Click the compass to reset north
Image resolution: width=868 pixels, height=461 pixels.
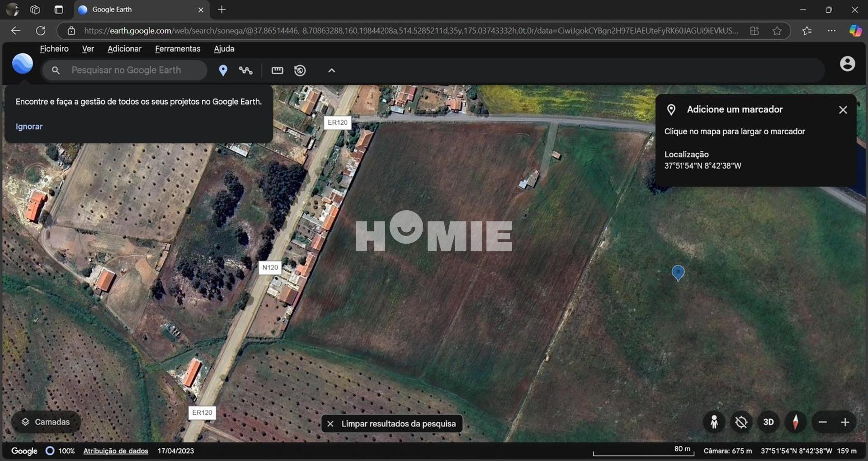[x=796, y=422]
